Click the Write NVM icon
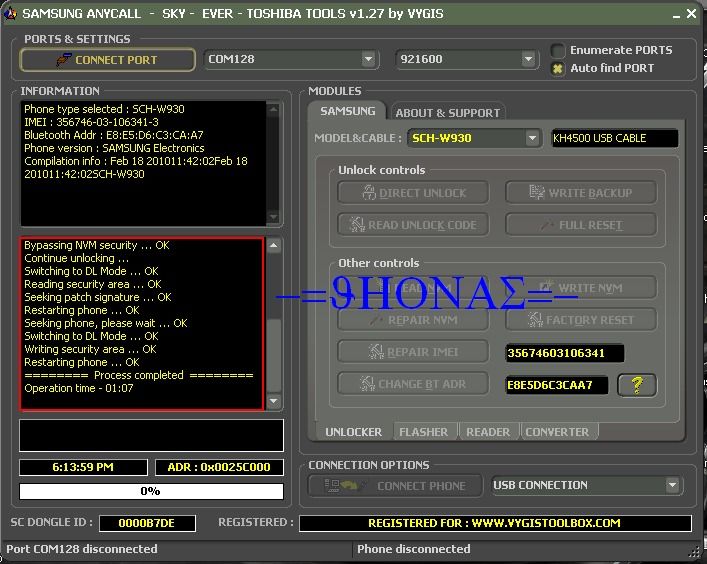 (x=546, y=287)
